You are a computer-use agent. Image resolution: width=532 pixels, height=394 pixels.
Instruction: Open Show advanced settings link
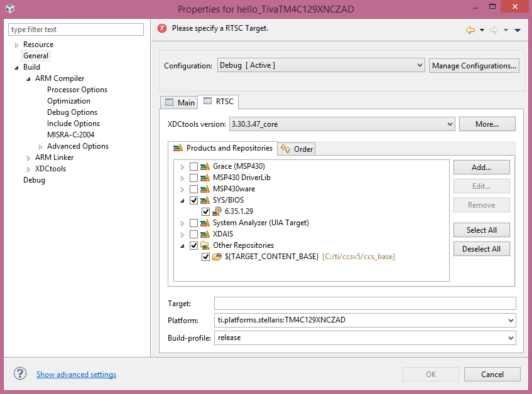click(x=76, y=374)
